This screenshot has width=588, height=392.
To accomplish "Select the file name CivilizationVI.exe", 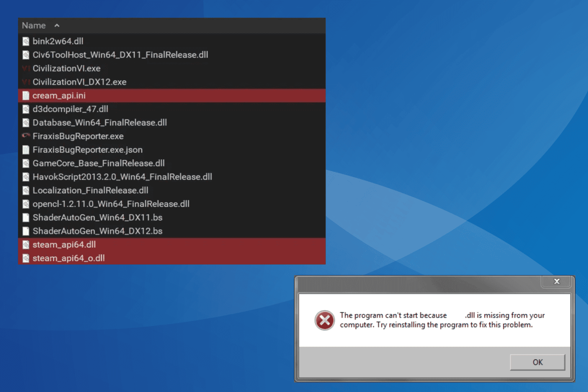I will [x=67, y=69].
